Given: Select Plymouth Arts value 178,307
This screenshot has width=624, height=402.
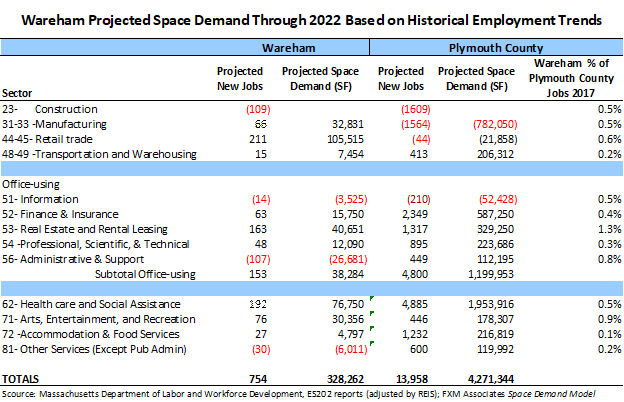Looking at the screenshot, I should click(495, 319).
